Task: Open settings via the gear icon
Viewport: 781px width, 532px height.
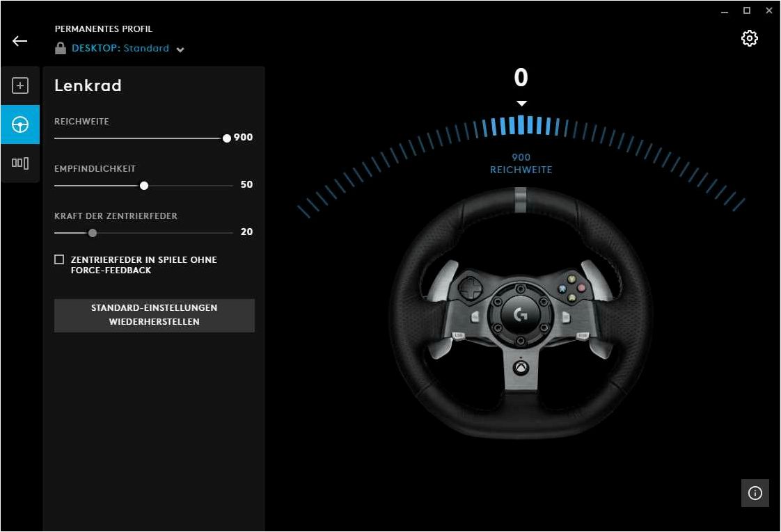Action: point(749,38)
